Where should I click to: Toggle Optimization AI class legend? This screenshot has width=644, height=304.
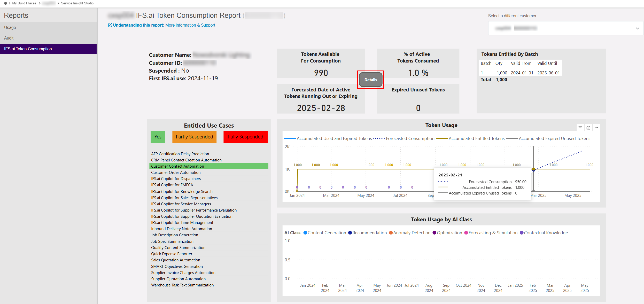coord(447,233)
